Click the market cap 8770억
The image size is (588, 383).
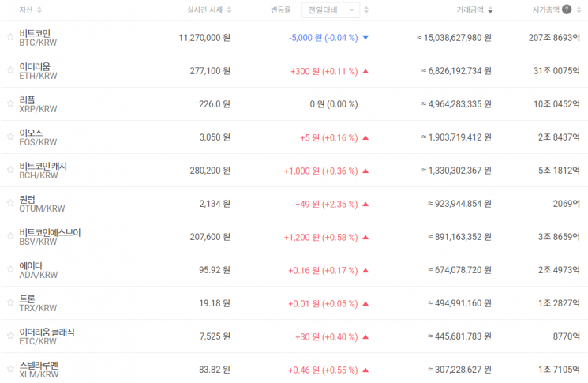pos(567,336)
